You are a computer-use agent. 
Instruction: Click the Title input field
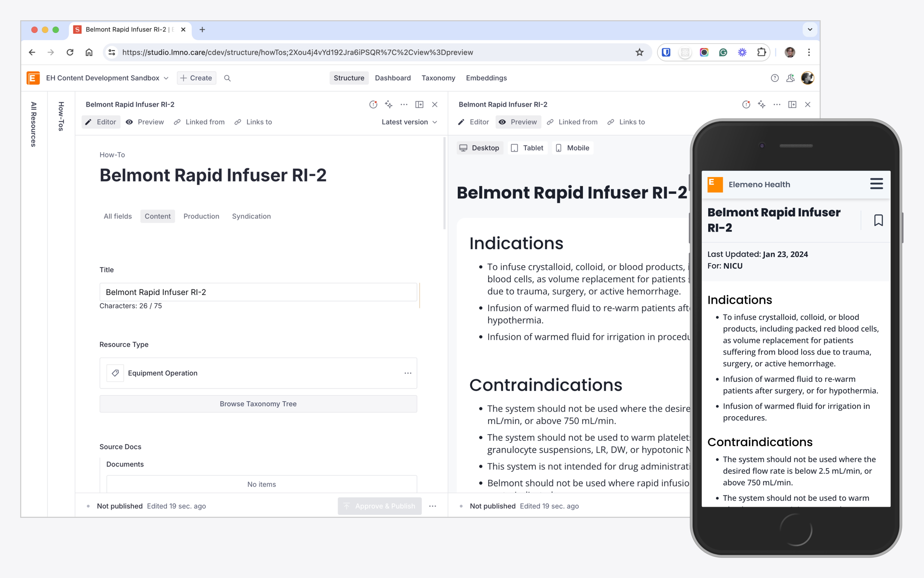coord(258,292)
